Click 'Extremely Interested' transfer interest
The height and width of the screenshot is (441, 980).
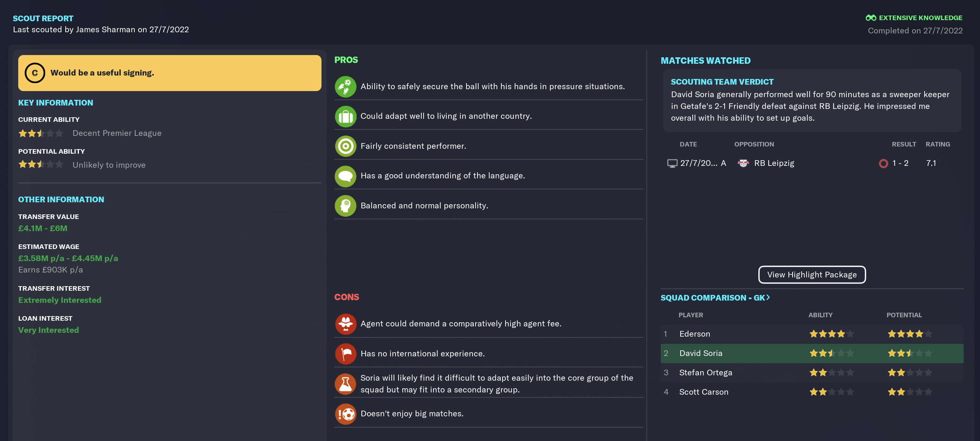coord(60,300)
